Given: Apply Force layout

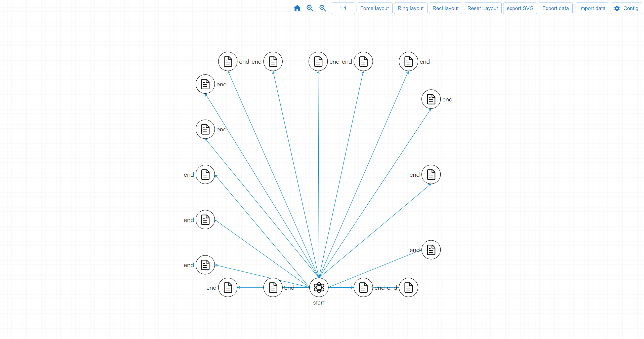Looking at the screenshot, I should pyautogui.click(x=374, y=8).
